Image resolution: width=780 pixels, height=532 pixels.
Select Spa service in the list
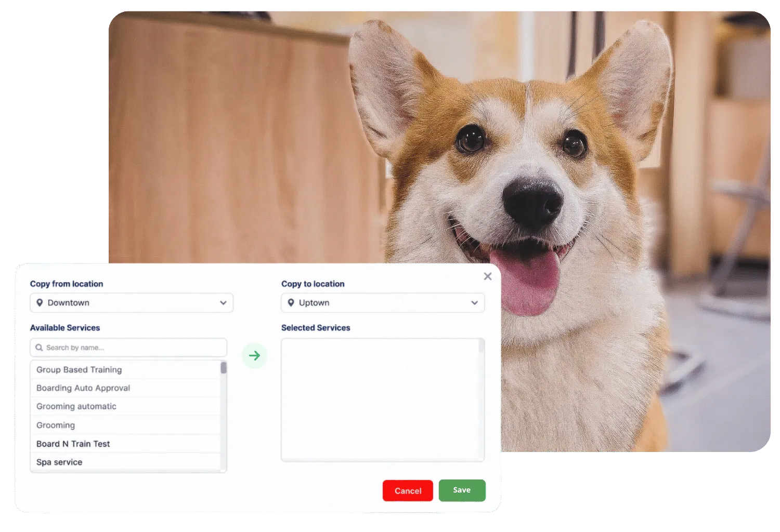click(x=125, y=462)
